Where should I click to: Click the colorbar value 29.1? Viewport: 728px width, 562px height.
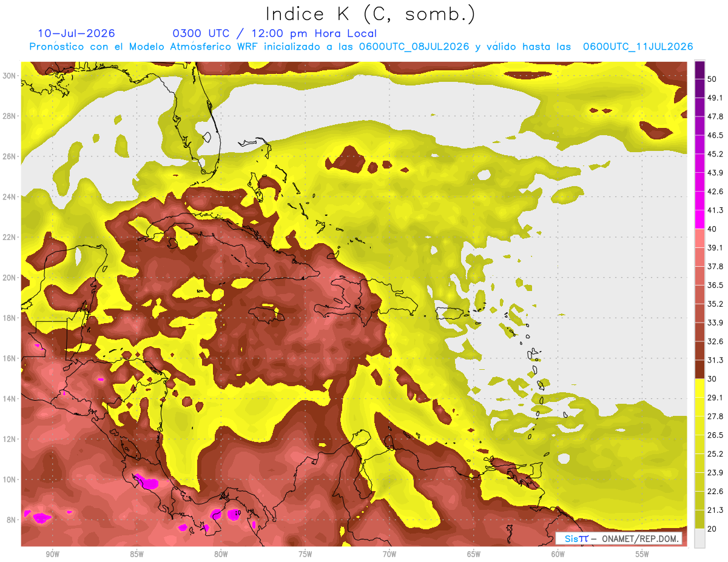coord(715,398)
